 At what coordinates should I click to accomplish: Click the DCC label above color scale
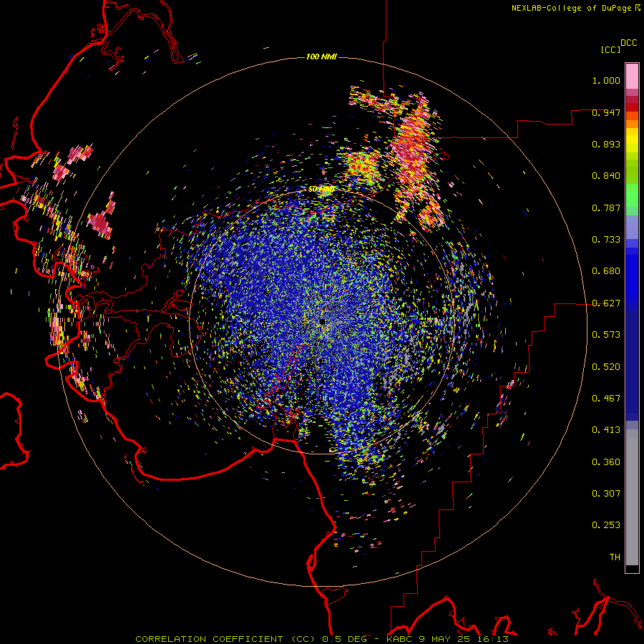628,43
